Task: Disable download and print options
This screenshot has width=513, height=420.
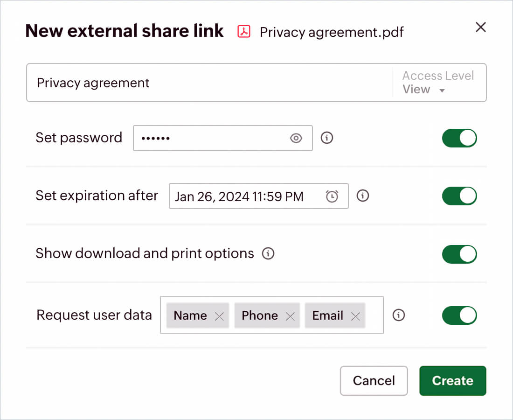Action: click(459, 254)
